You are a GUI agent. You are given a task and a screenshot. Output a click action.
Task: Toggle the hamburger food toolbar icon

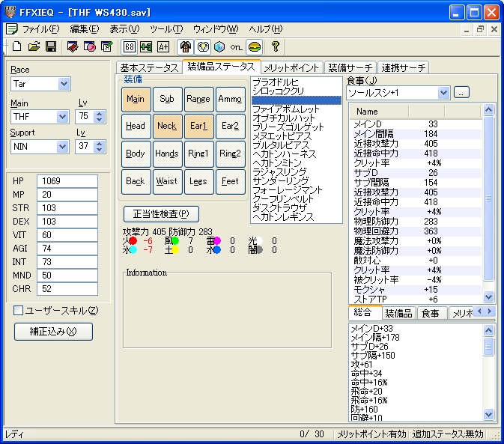[255, 47]
